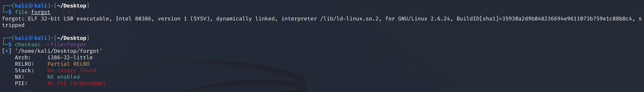Click the checksec command word
Image resolution: width=644 pixels, height=92 pixels.
point(27,44)
